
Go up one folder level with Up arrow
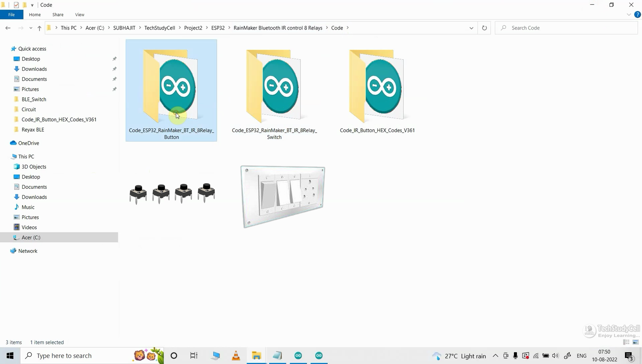pyautogui.click(x=39, y=28)
